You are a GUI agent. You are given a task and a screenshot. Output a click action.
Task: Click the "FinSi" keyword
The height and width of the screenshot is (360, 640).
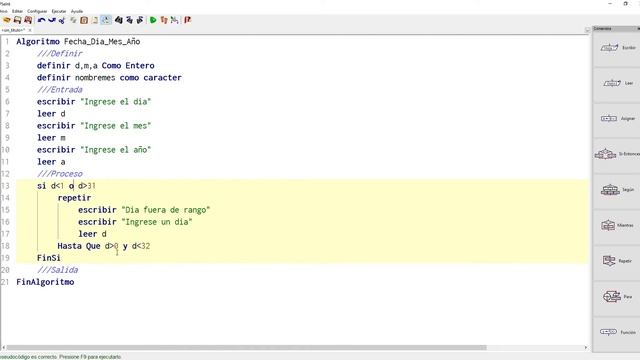[49, 258]
